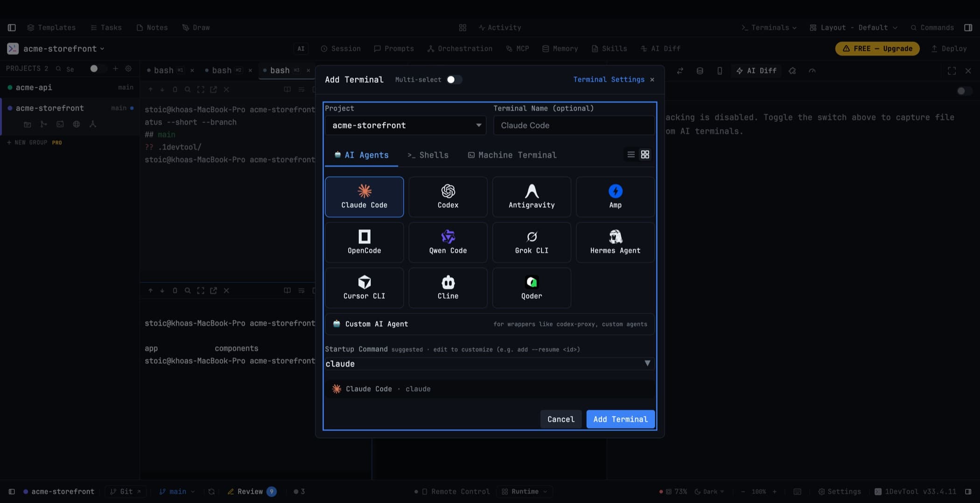This screenshot has height=503, width=980.
Task: Click zoom out minus beside 100%
Action: 743,491
